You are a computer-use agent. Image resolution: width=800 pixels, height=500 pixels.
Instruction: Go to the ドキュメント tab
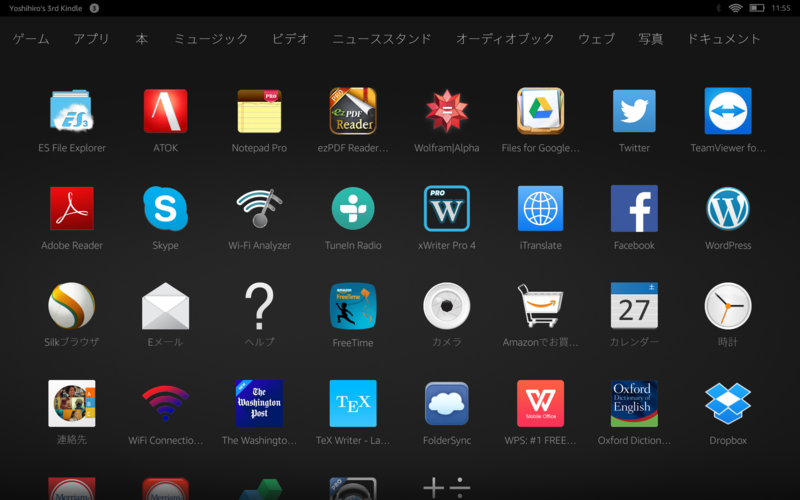click(x=724, y=39)
